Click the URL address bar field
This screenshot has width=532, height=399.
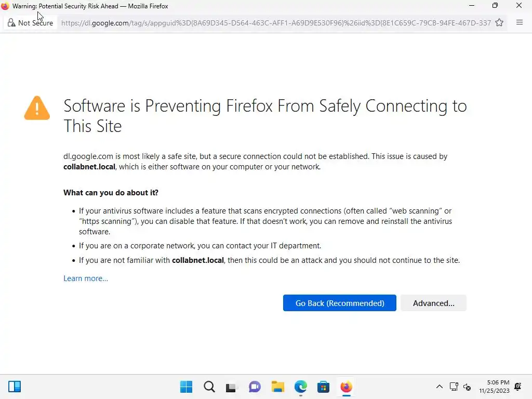tap(275, 23)
